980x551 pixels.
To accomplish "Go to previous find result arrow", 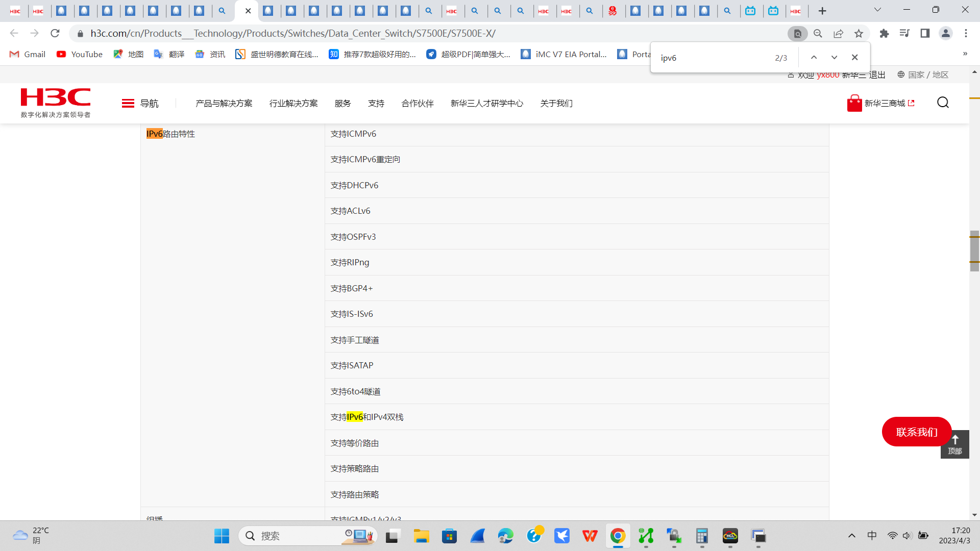I will (x=814, y=58).
